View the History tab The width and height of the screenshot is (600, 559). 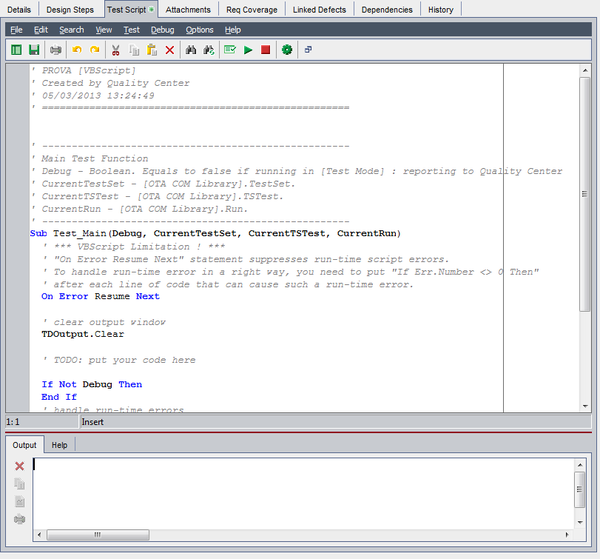[441, 10]
